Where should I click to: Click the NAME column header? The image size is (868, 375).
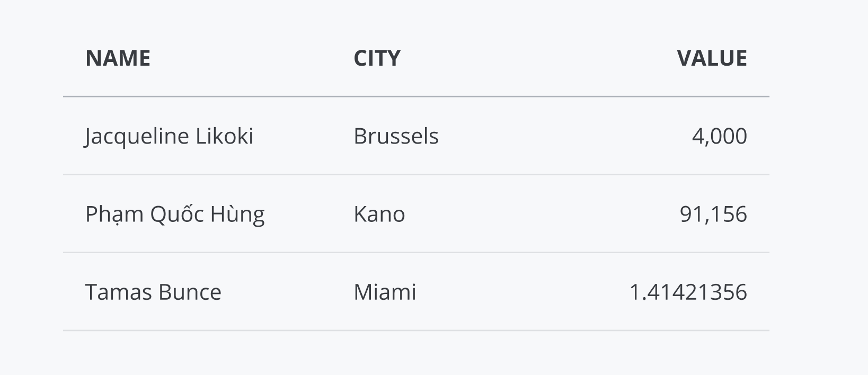118,58
